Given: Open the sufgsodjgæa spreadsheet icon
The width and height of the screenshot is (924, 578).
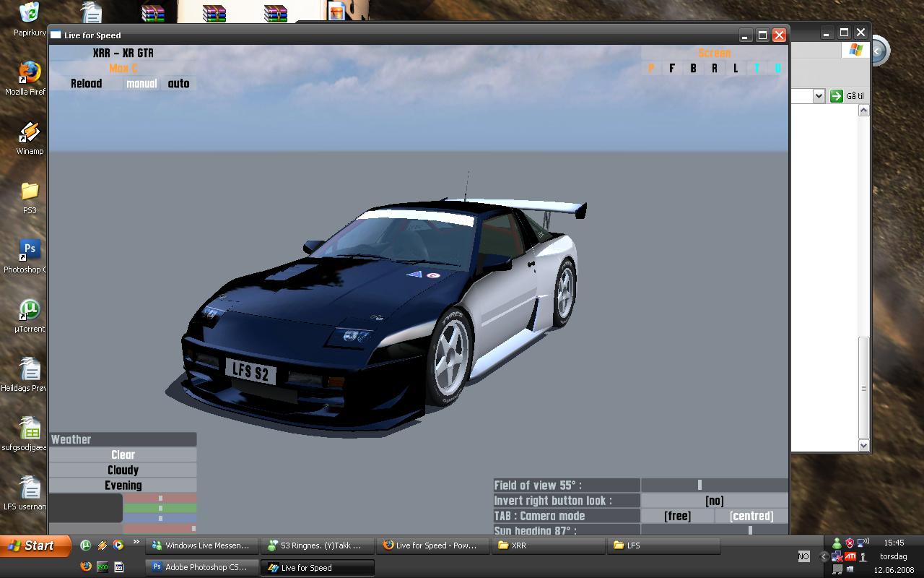Looking at the screenshot, I should click(29, 433).
